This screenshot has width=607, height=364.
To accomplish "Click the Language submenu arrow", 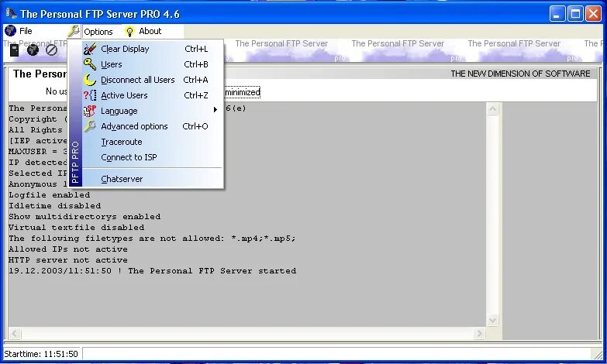I will [216, 110].
